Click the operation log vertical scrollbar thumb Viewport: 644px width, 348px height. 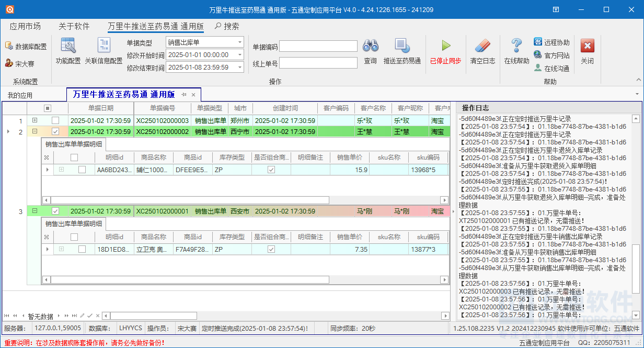635,268
